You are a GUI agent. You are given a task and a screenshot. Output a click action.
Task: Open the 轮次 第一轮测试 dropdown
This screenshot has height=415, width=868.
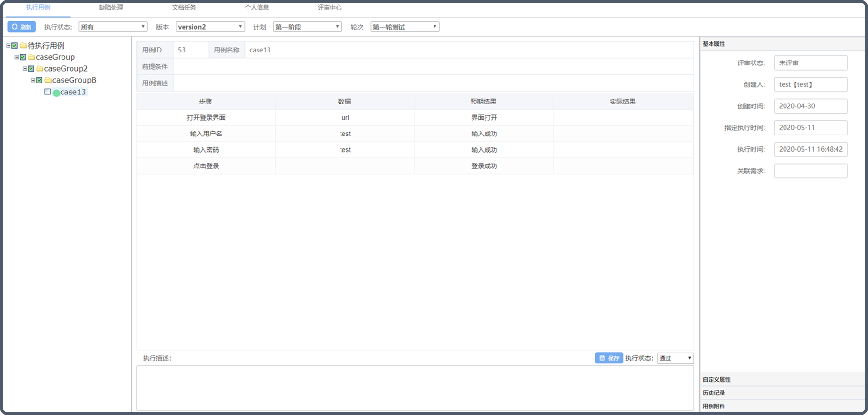(404, 27)
